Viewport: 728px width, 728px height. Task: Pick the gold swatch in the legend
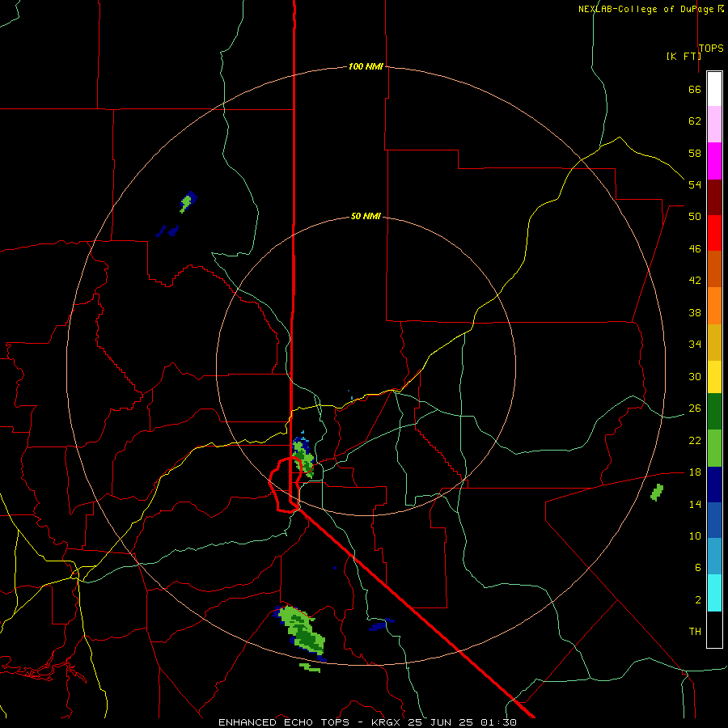tap(714, 342)
